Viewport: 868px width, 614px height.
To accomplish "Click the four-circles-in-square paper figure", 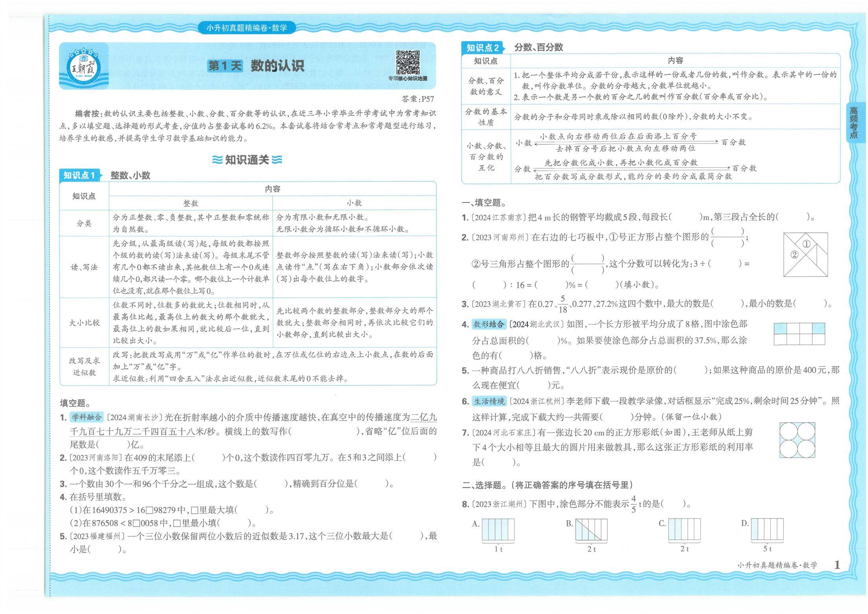I will [797, 440].
